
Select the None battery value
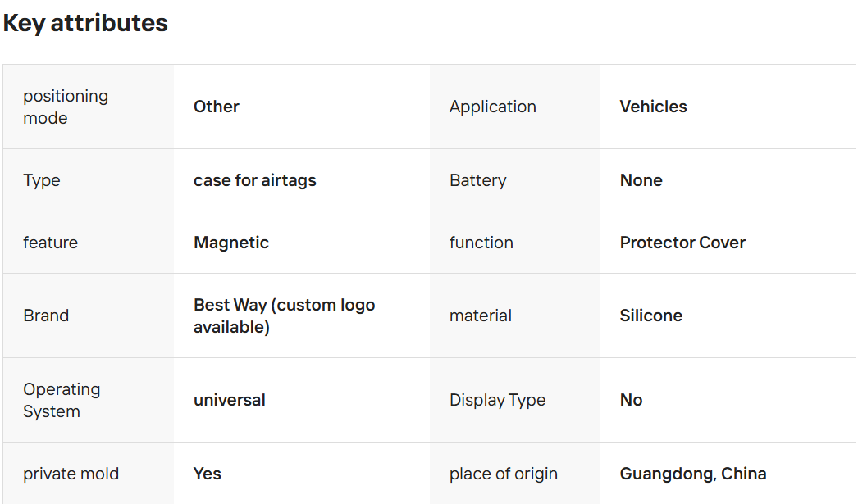[x=641, y=180]
